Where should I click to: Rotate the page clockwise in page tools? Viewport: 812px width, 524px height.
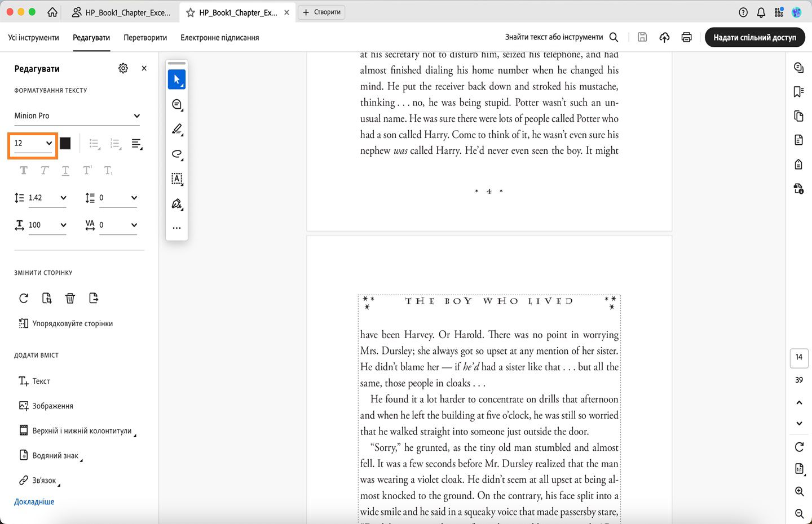pos(24,298)
